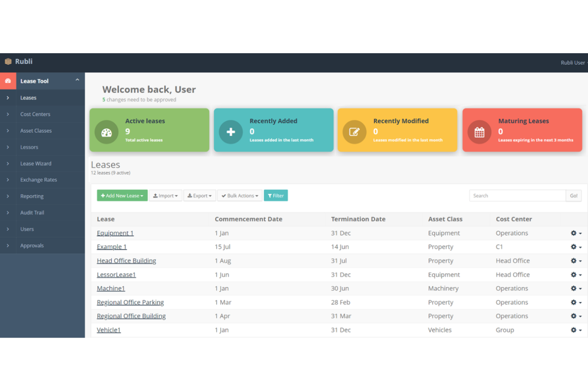Click the Lease column header

pos(106,219)
